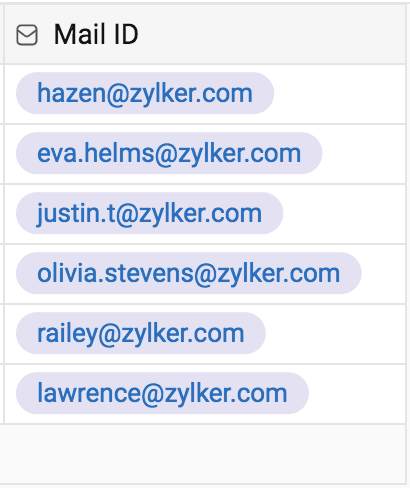410x488 pixels.
Task: Click the adjacent column strip left of railey@zylker.com
Action: point(1,334)
